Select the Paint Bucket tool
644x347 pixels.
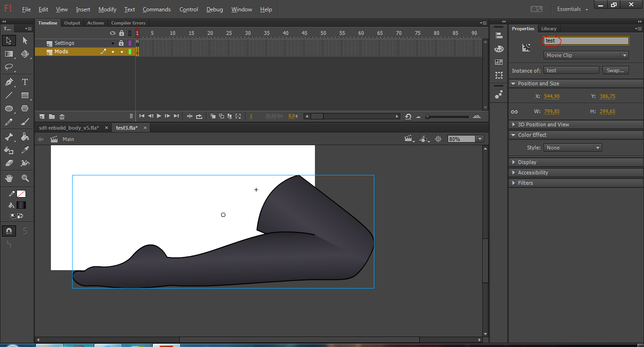click(x=25, y=137)
